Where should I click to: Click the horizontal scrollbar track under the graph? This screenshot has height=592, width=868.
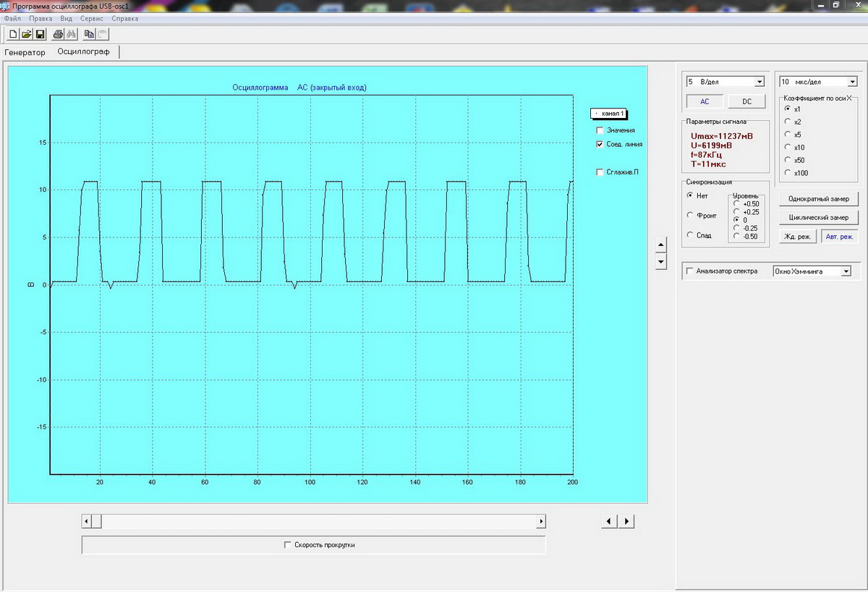(x=318, y=521)
